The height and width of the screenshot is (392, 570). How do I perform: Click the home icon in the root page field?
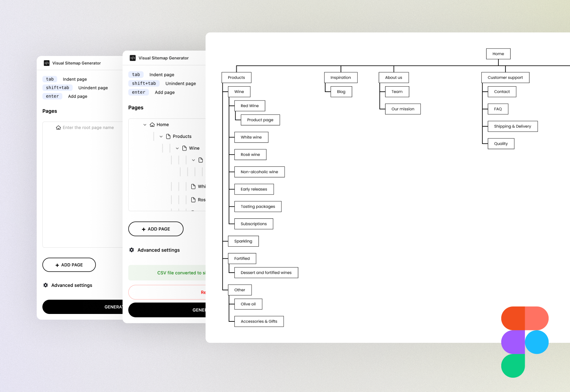pos(58,127)
